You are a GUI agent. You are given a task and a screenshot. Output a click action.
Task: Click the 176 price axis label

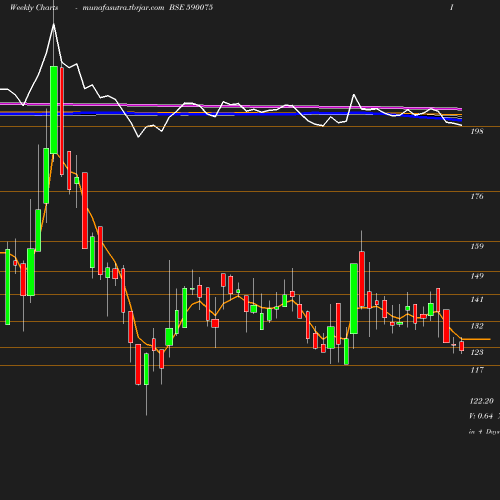(477, 197)
